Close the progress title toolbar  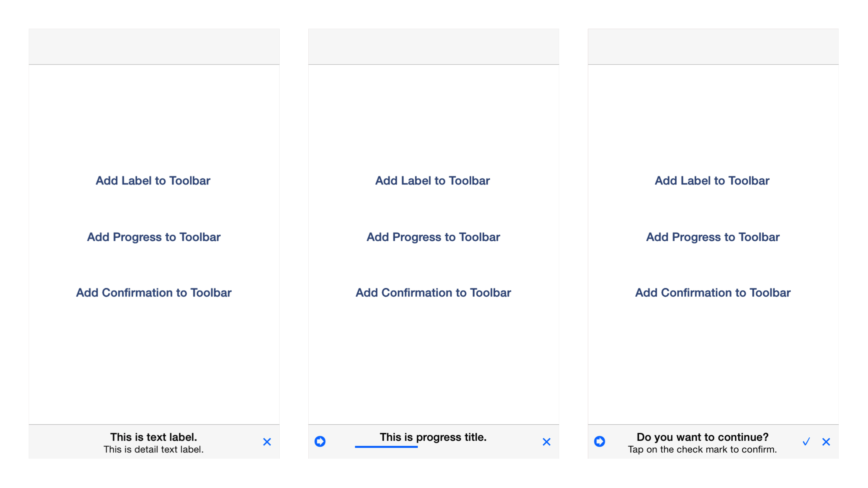(547, 441)
